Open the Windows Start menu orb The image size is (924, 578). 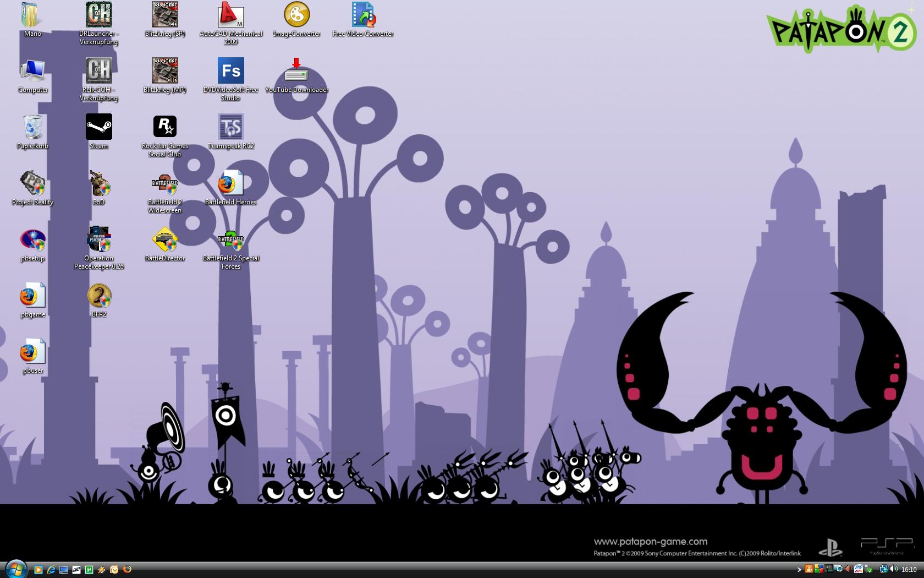[x=16, y=570]
